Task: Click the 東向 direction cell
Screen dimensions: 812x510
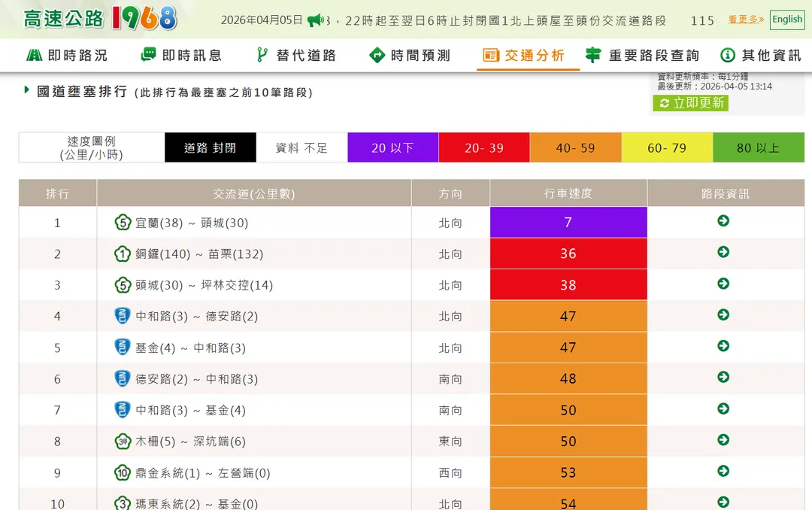Action: pyautogui.click(x=450, y=441)
